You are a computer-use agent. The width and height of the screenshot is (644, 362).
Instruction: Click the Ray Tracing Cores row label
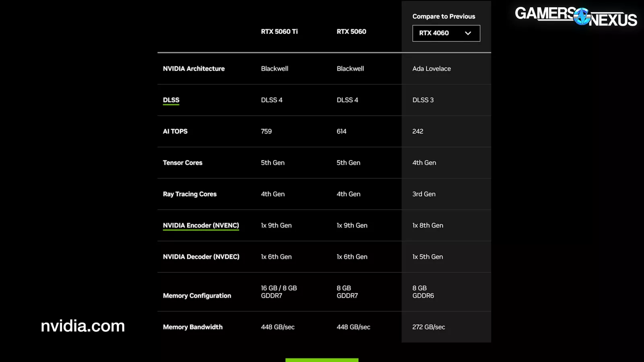tap(190, 194)
